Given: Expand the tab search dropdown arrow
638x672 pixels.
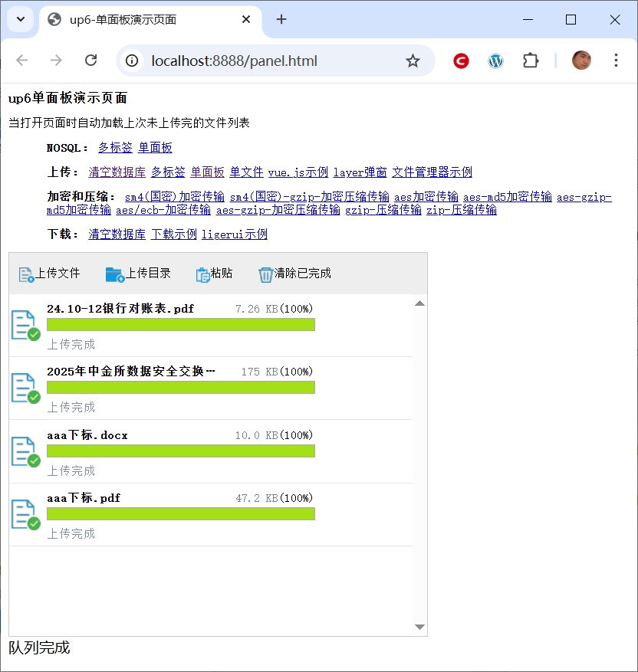Looking at the screenshot, I should coord(20,20).
